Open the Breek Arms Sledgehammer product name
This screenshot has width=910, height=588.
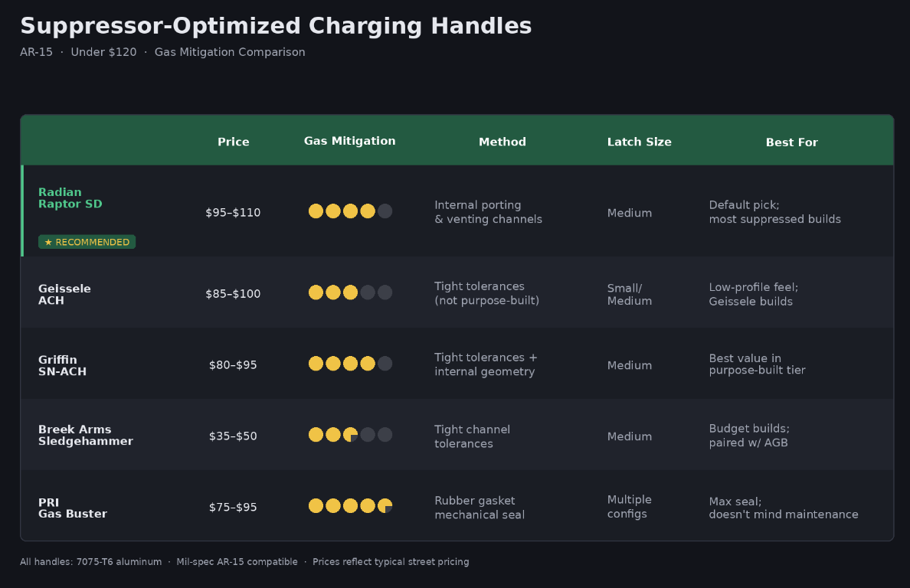tap(85, 435)
